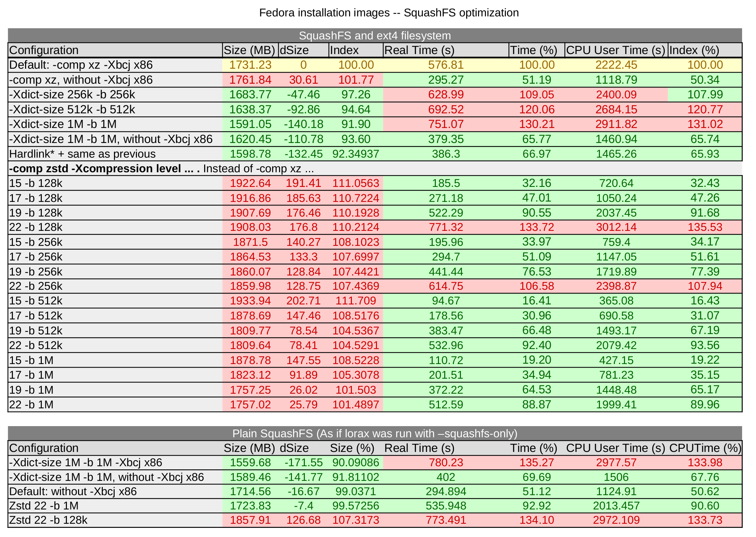
Task: Click the 'Hardlink* + same as previous' label
Action: [x=82, y=154]
